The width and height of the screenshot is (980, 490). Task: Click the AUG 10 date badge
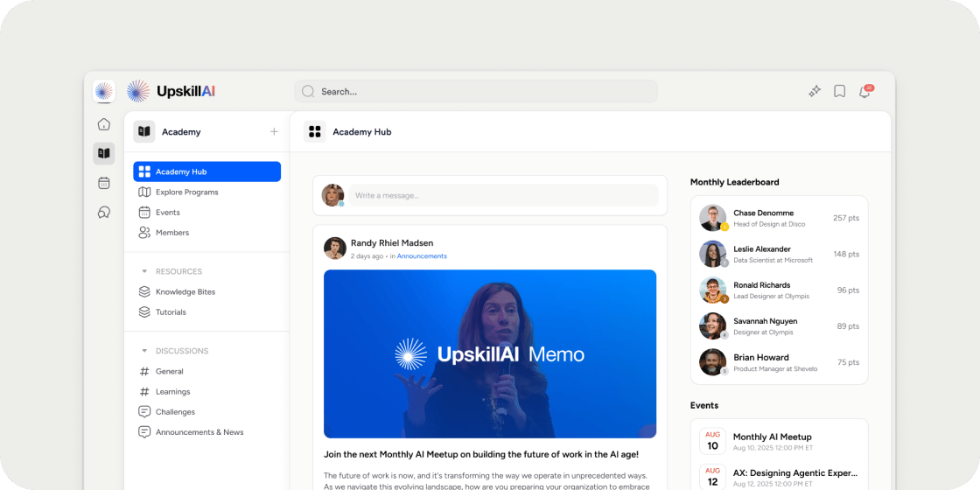712,441
